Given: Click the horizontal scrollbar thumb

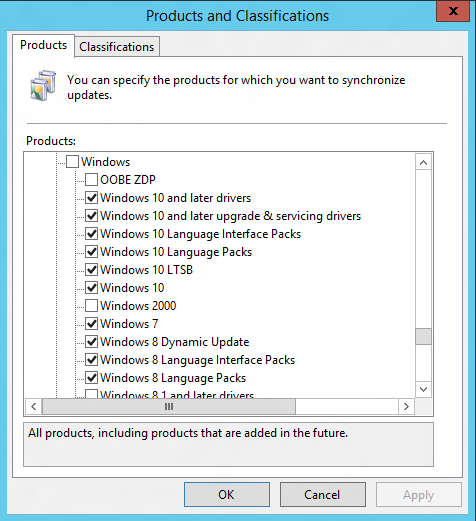Looking at the screenshot, I should click(x=169, y=406).
